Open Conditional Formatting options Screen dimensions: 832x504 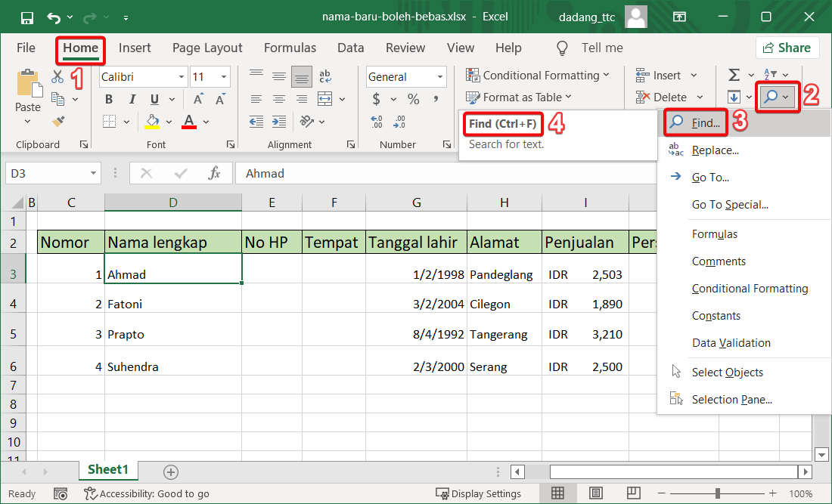click(539, 76)
